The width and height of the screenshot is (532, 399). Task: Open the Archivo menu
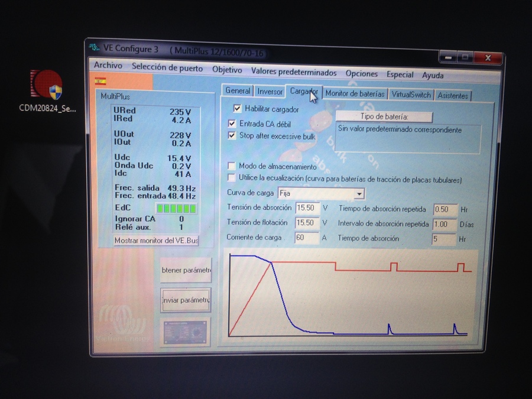108,66
